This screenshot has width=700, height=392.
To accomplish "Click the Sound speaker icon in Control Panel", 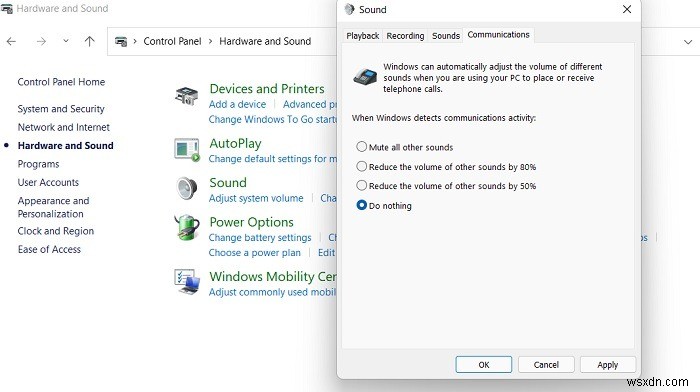I will [x=187, y=189].
